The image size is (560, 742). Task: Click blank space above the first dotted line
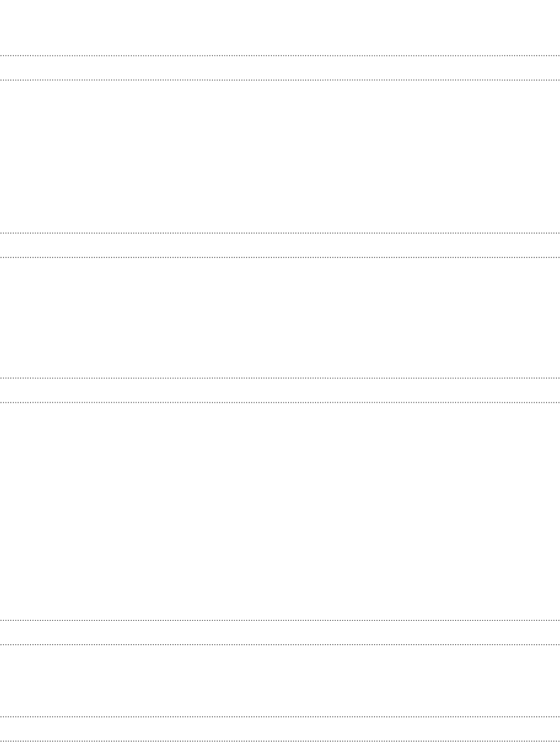click(280, 27)
